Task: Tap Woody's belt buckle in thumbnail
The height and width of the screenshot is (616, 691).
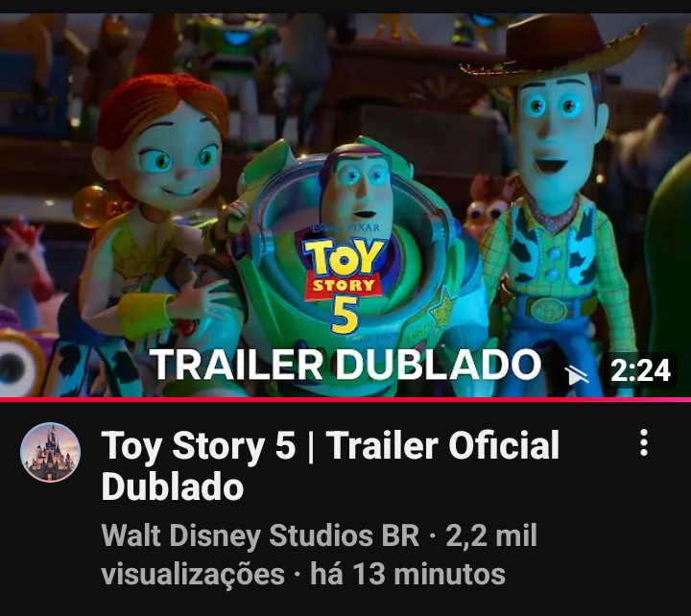Action: pyautogui.click(x=550, y=308)
